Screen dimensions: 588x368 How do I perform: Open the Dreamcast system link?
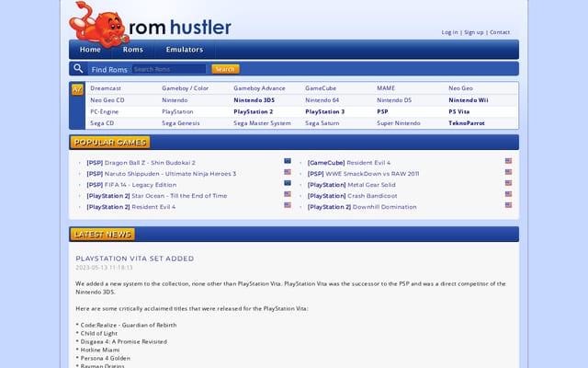point(106,88)
